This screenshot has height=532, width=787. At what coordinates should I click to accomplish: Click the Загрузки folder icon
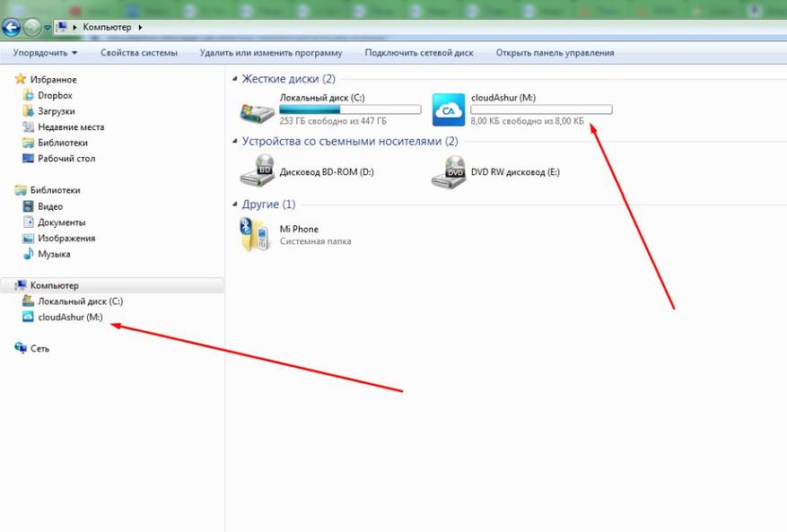29,111
